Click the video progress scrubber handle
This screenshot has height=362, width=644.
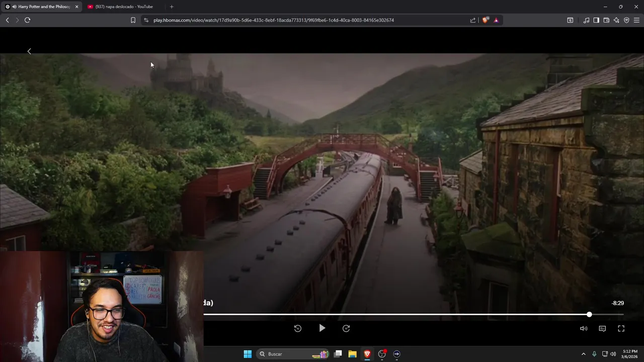click(589, 314)
